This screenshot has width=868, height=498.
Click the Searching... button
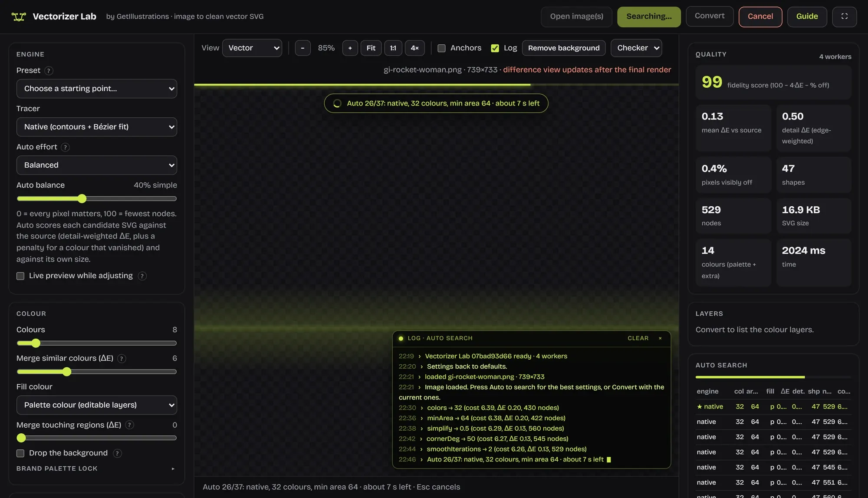[x=649, y=16]
